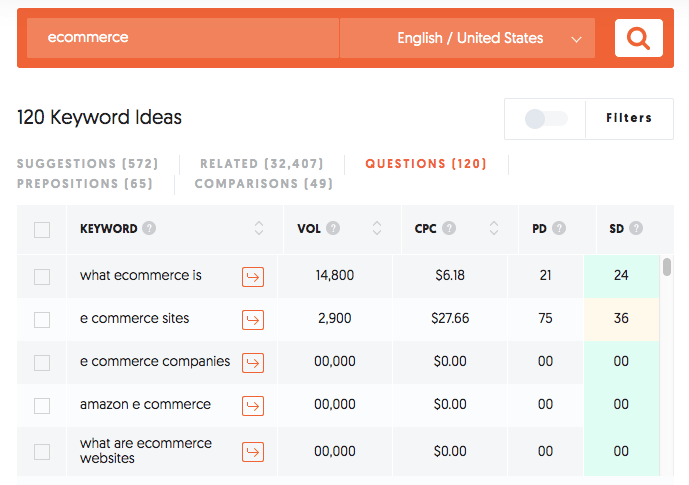Click the Filters button

coord(629,118)
